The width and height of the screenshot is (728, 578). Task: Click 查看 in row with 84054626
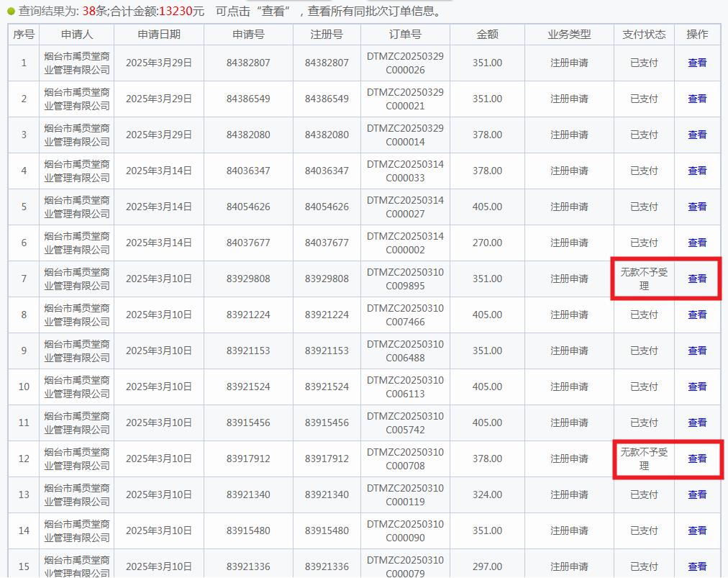(697, 207)
